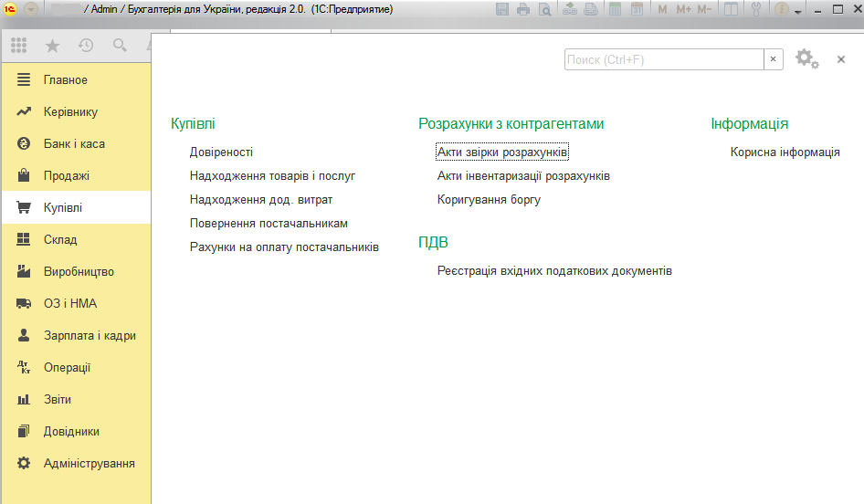864x504 pixels.
Task: Close the Купівлі functions menu panel
Action: coord(841,59)
